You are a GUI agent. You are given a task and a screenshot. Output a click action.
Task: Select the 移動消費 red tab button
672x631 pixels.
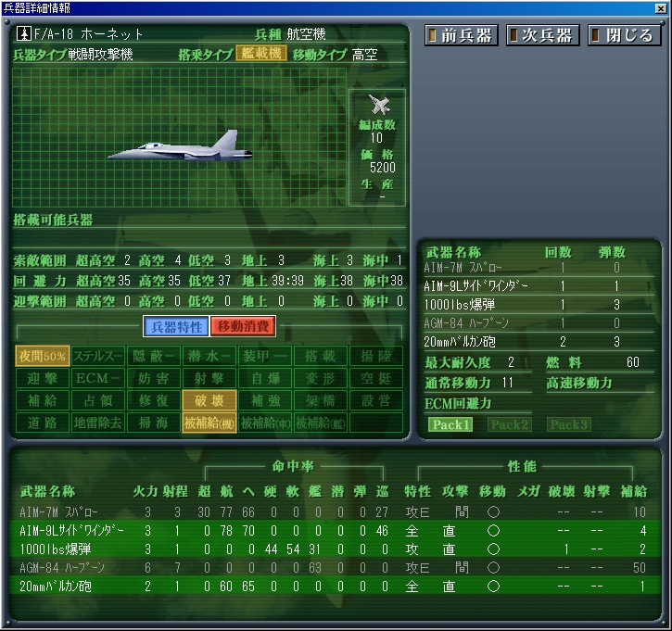pos(243,326)
